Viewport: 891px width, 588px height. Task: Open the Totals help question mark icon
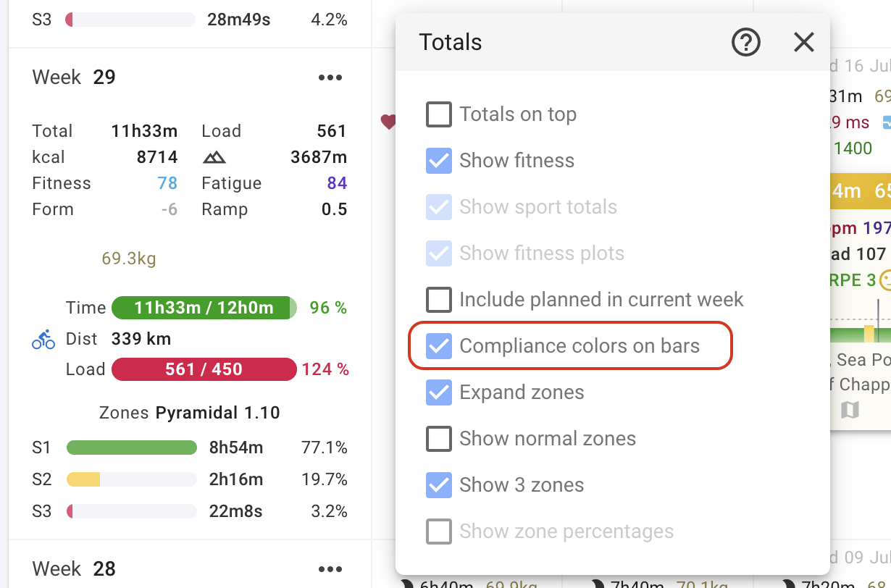click(745, 43)
